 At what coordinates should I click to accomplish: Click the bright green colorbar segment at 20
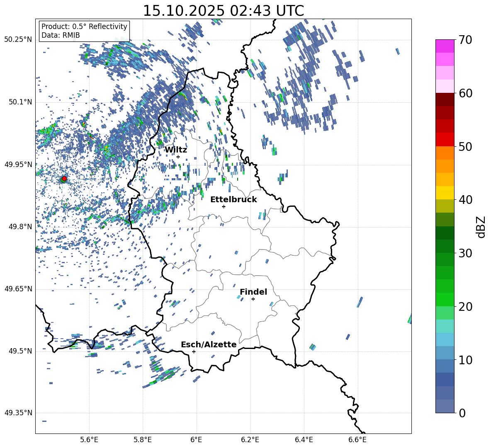coord(445,300)
